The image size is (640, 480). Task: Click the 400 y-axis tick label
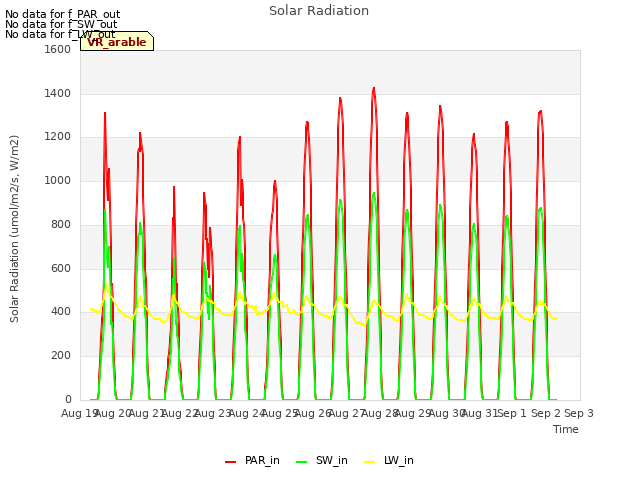[61, 312]
